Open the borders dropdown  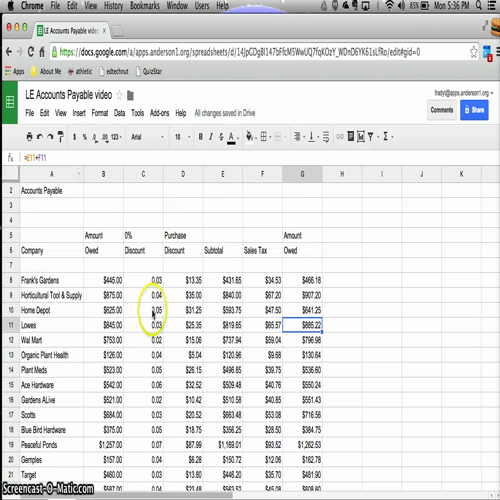[x=265, y=137]
